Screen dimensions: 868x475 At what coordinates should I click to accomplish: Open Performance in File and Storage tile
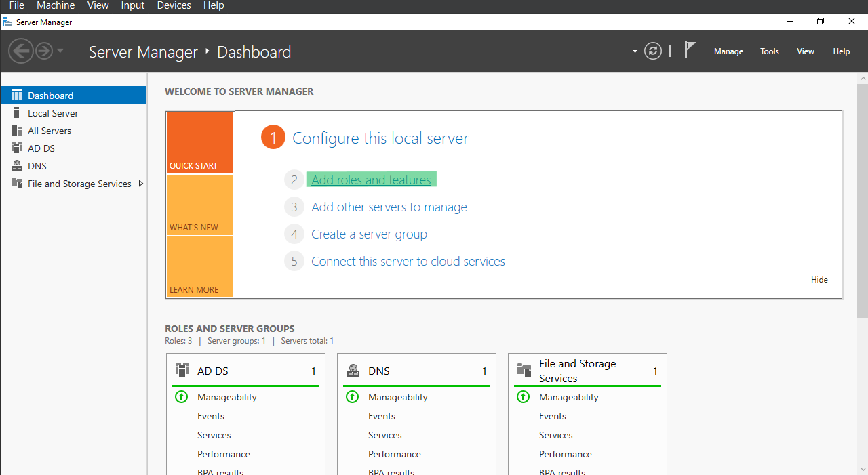click(566, 454)
